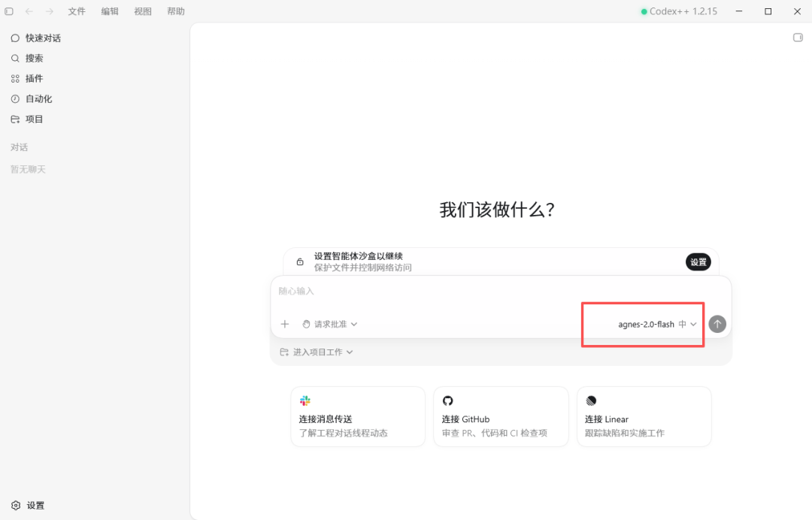The image size is (812, 520).
Task: Click the 搜索 magnifier icon
Action: click(x=15, y=58)
